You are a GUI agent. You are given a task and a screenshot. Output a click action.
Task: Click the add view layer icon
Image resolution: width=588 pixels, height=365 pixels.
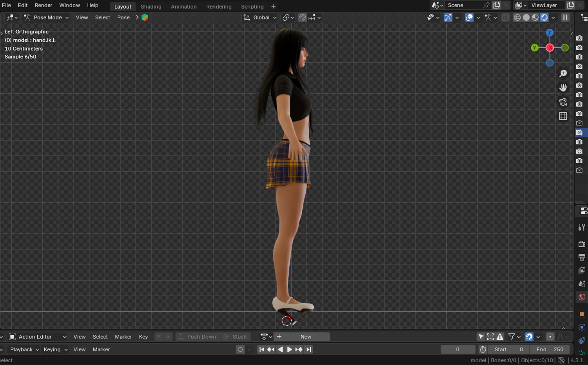571,5
